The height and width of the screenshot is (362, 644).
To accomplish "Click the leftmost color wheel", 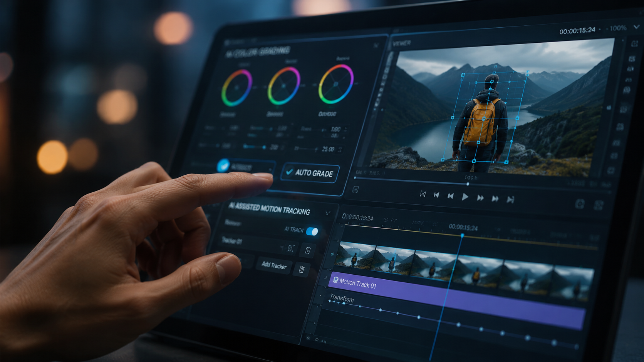I will [236, 88].
